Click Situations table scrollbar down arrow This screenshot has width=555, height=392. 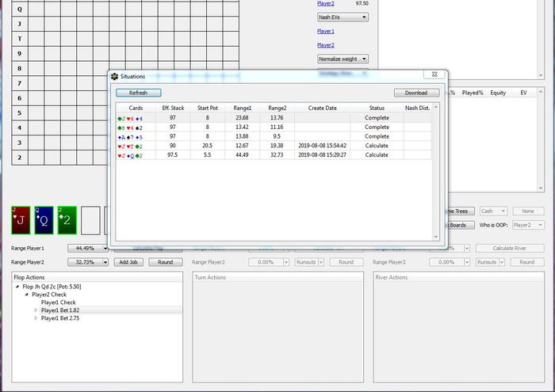coord(436,237)
